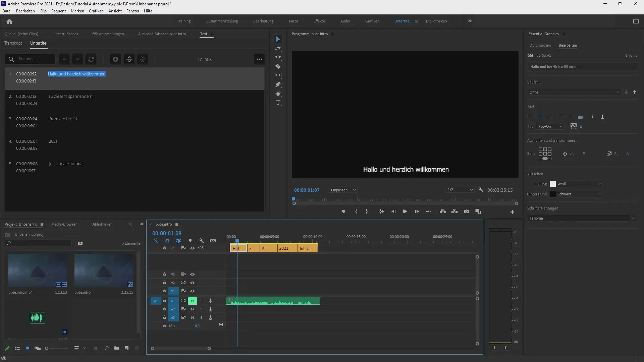Click the Suchen caption search field
644x362 pixels.
pyautogui.click(x=30, y=59)
